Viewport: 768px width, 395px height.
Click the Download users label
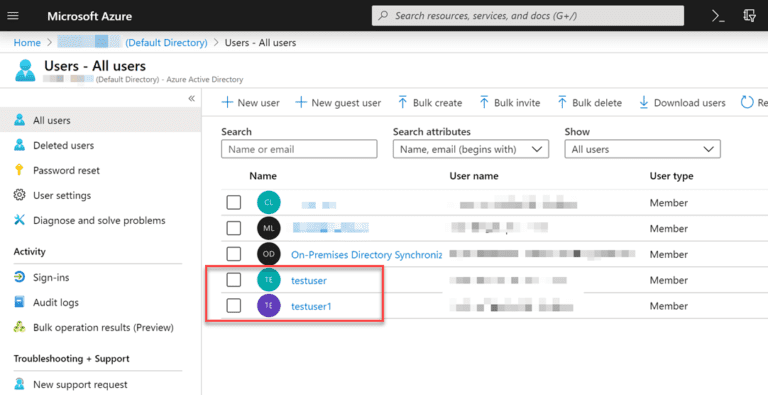(690, 102)
